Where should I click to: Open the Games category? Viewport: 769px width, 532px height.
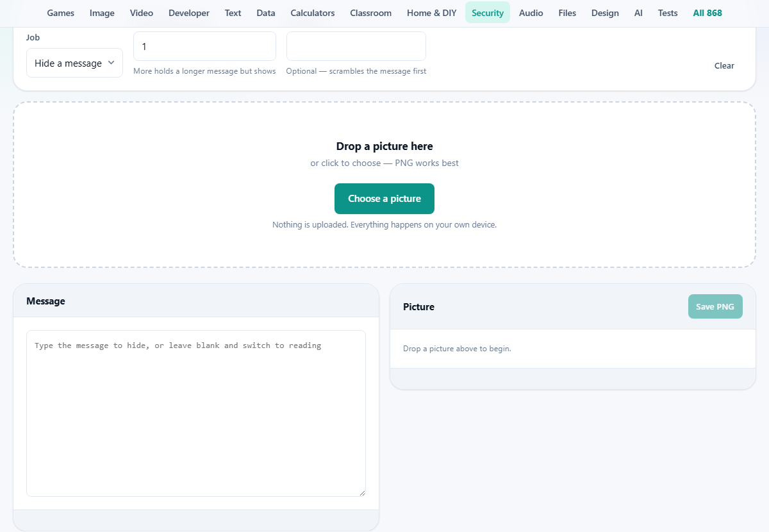pos(61,13)
